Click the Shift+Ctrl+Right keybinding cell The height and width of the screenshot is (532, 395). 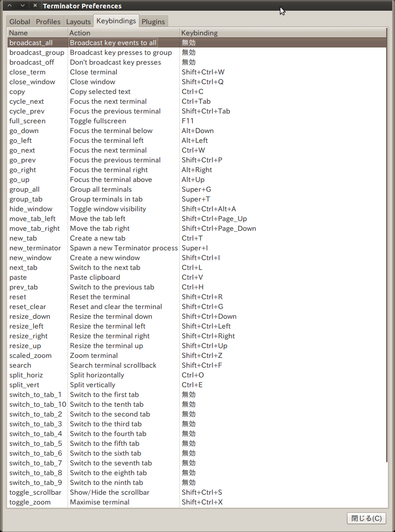[x=208, y=336]
